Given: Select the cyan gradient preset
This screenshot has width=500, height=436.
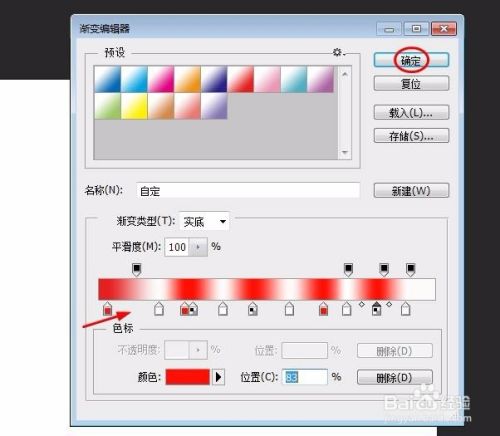Looking at the screenshot, I should (x=134, y=79).
